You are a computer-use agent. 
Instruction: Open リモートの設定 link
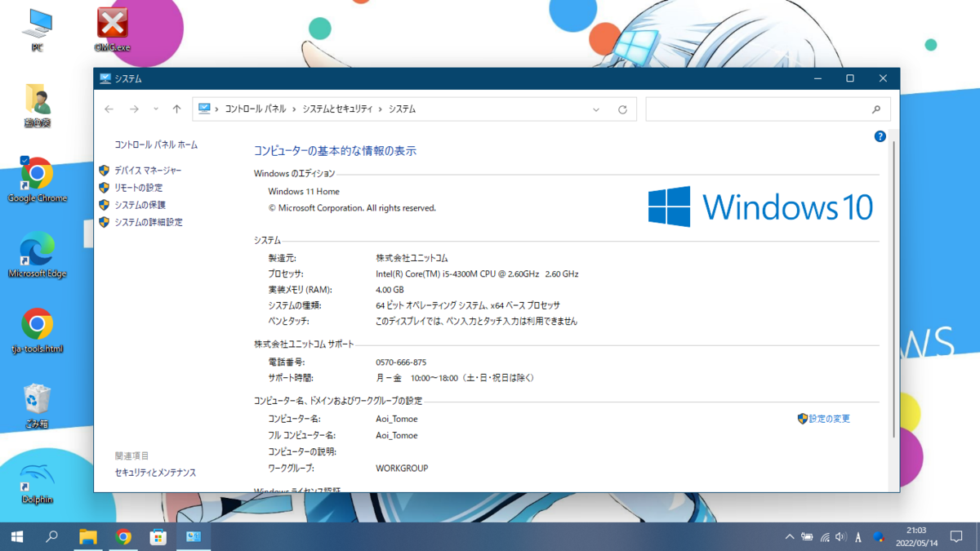[x=138, y=188]
